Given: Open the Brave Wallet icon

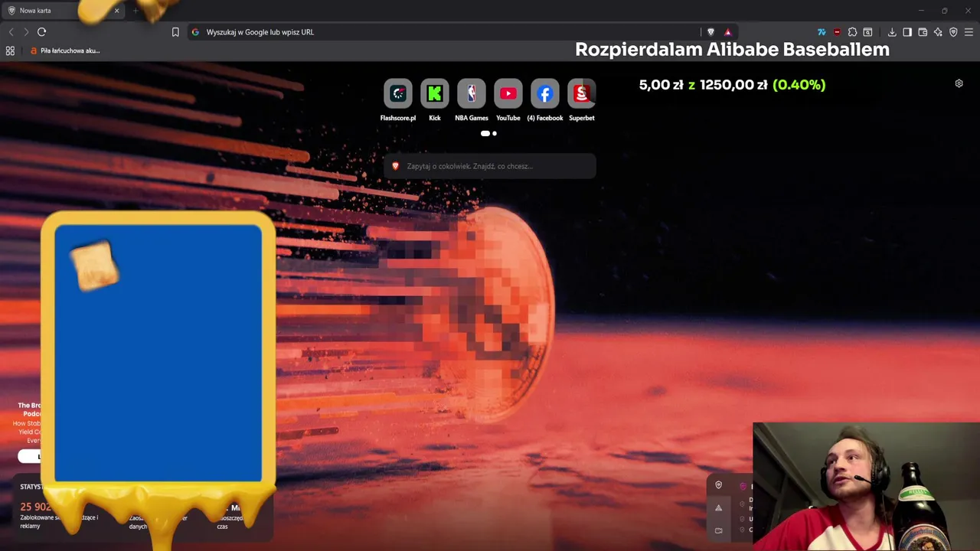Looking at the screenshot, I should (923, 32).
